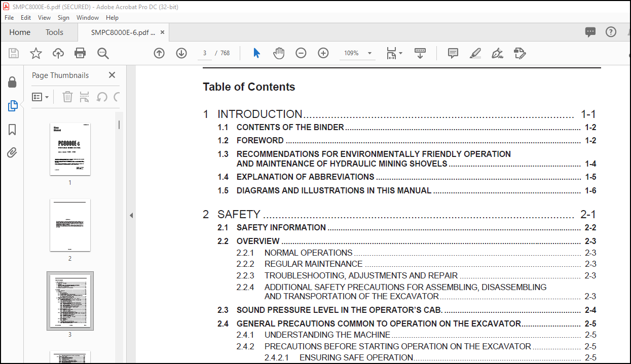The height and width of the screenshot is (364, 631).
Task: Go to next page arrow
Action: click(181, 53)
